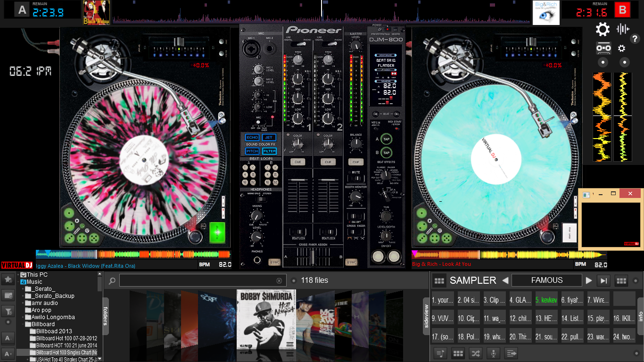Open the sideview tab
Viewport: 644px width, 362px height.
pyautogui.click(x=426, y=316)
